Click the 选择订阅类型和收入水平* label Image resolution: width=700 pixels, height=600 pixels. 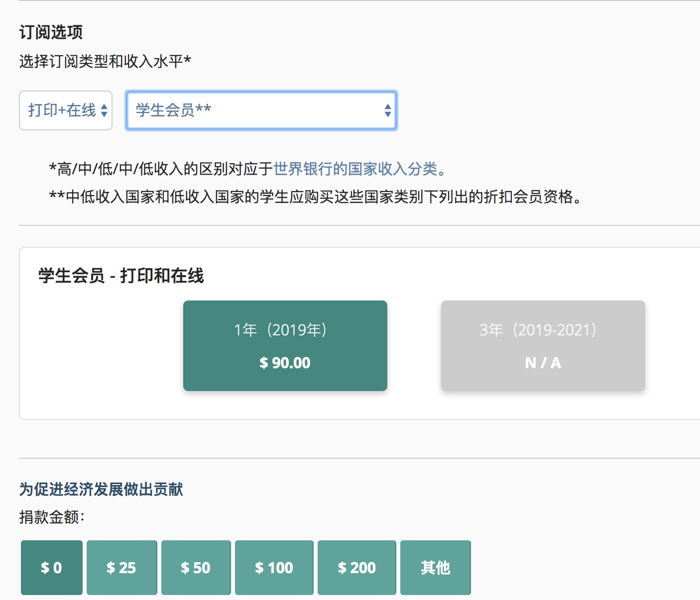[x=105, y=62]
